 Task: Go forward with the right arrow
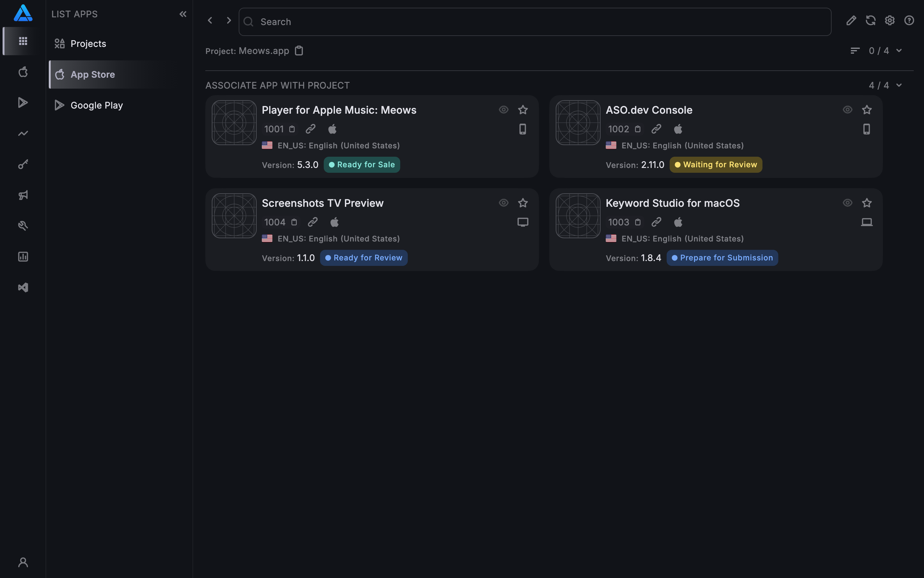pyautogui.click(x=229, y=20)
